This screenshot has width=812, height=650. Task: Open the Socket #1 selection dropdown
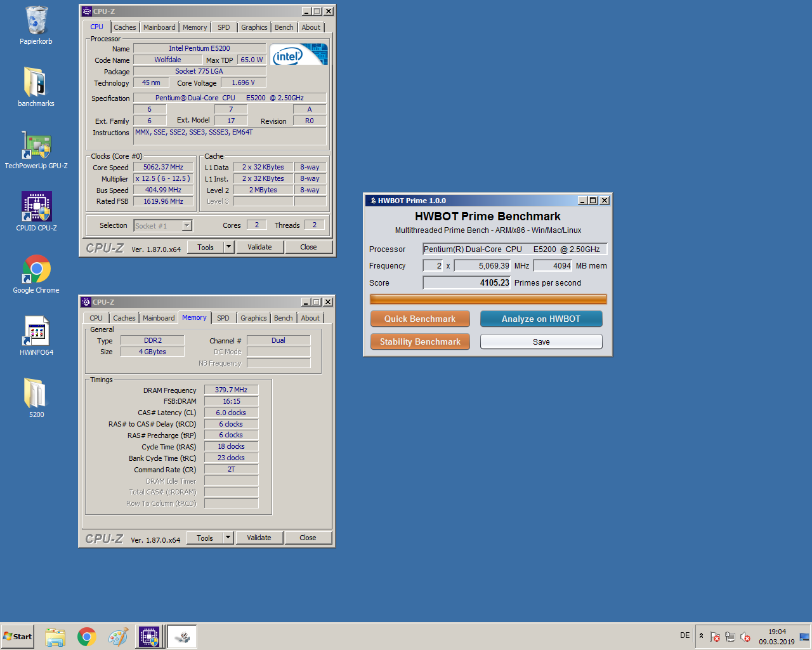(163, 226)
